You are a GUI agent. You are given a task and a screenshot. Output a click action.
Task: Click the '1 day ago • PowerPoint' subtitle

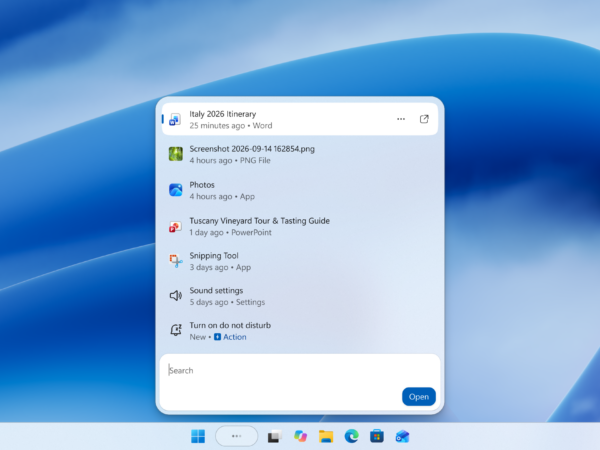230,232
